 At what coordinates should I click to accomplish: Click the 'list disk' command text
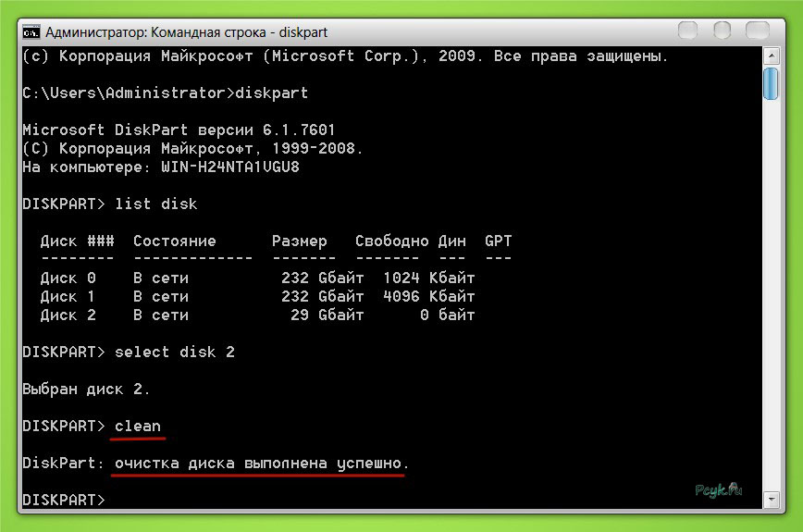[x=155, y=204]
